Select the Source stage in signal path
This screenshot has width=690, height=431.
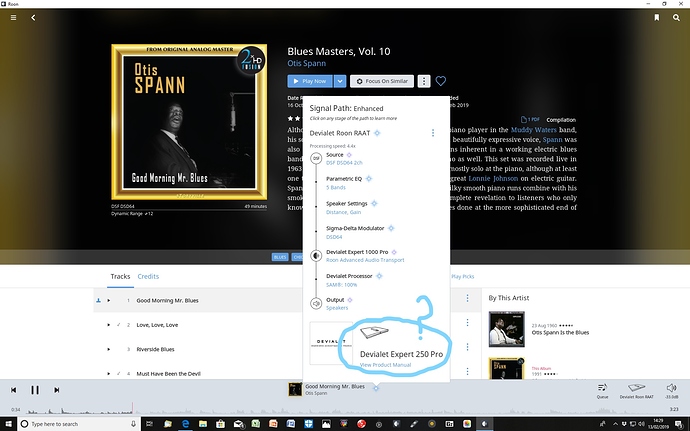point(334,155)
